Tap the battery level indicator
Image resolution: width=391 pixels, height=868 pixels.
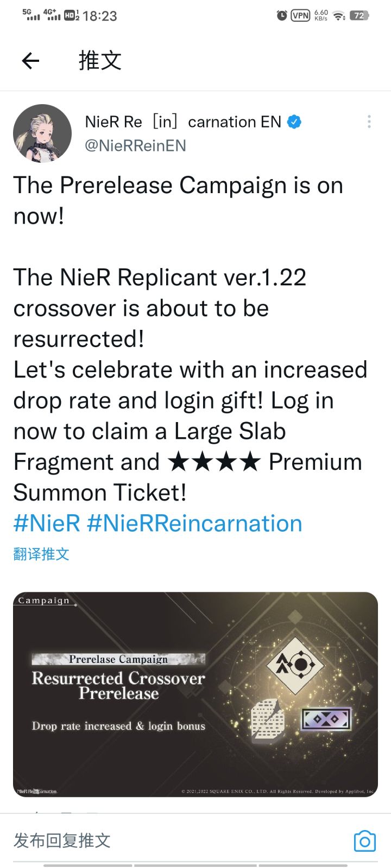tap(359, 16)
